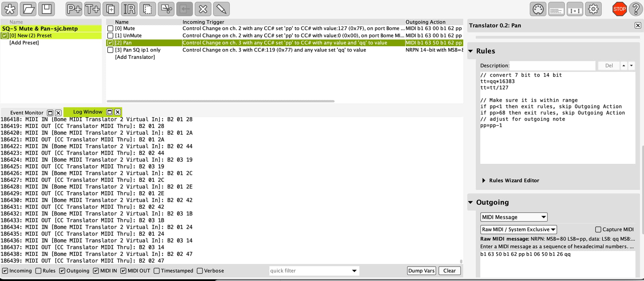Open the quick filter dropdown arrow
The width and height of the screenshot is (644, 281).
(x=354, y=271)
